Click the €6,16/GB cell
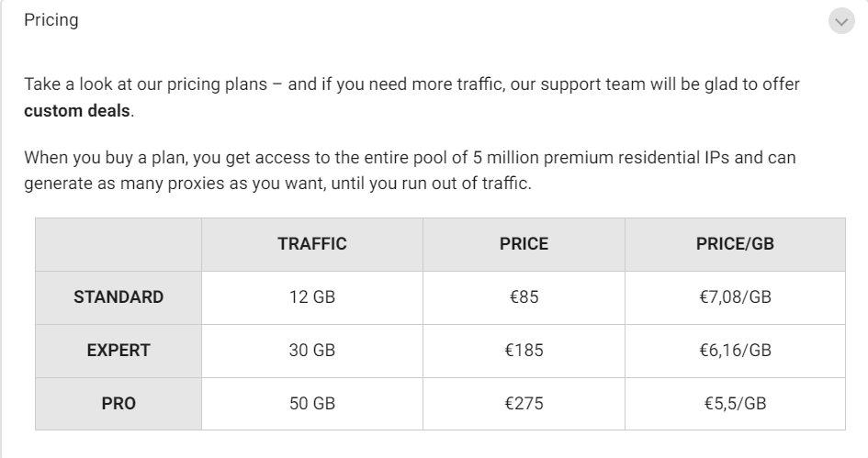868x458 pixels. [x=735, y=351]
